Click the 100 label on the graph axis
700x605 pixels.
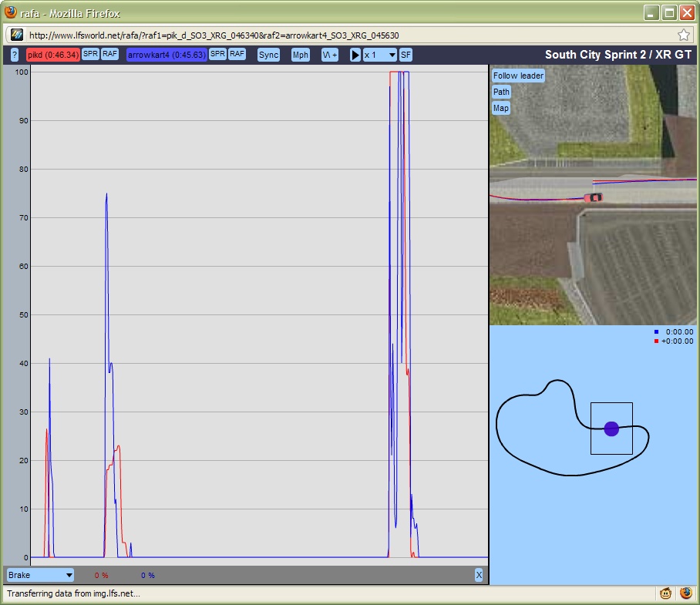[x=22, y=72]
